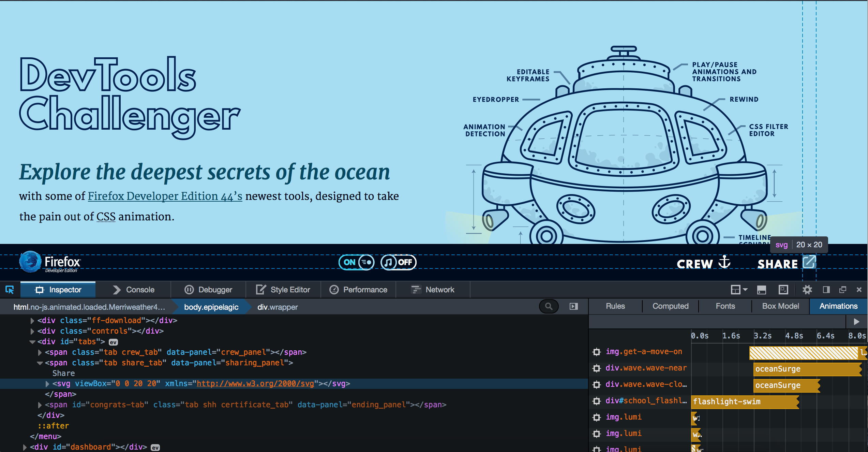The height and width of the screenshot is (452, 868).
Task: Click the markup search magnifier icon
Action: tap(549, 306)
